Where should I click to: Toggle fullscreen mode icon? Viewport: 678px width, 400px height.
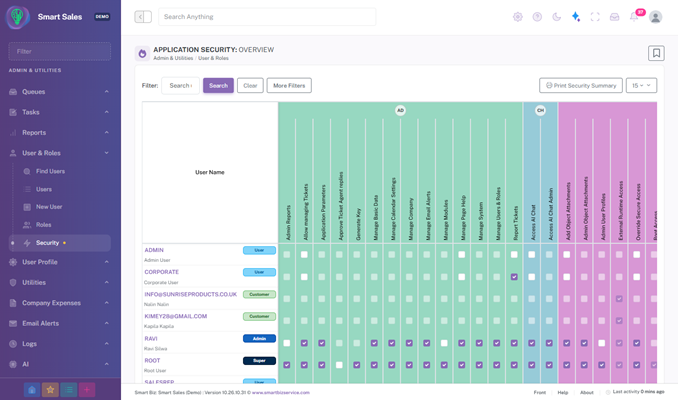tap(595, 17)
